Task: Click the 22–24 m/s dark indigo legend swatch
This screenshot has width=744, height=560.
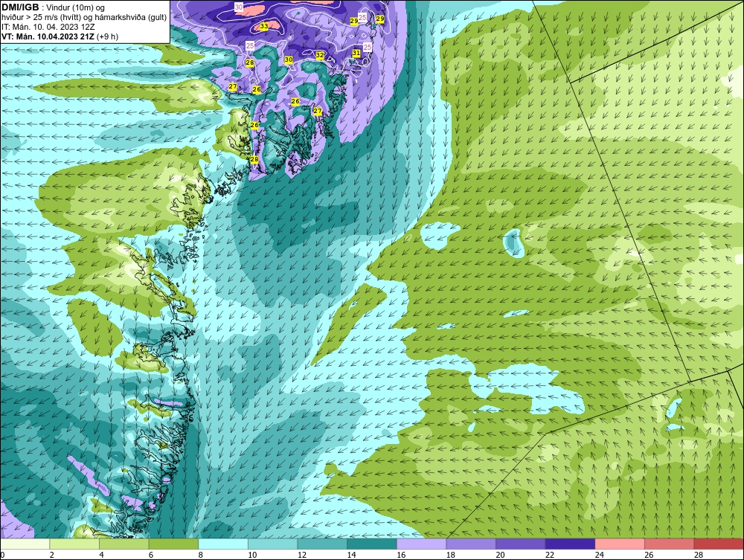Action: (571, 544)
